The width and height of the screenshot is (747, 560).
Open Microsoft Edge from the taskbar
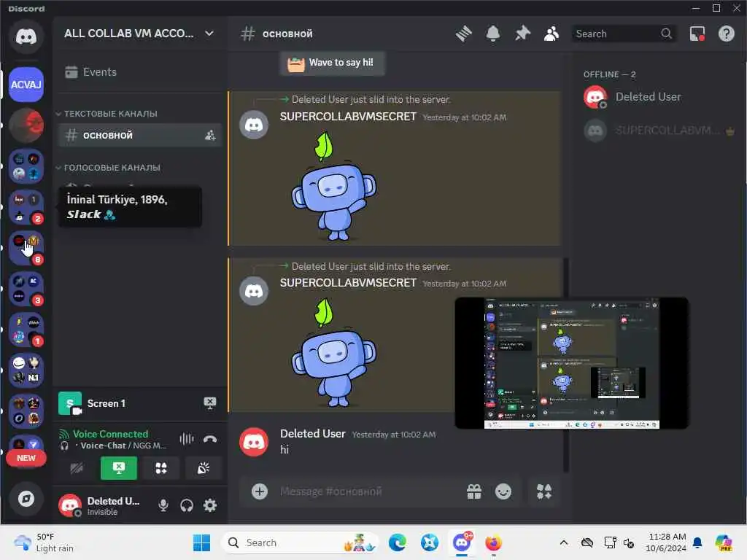(x=398, y=542)
